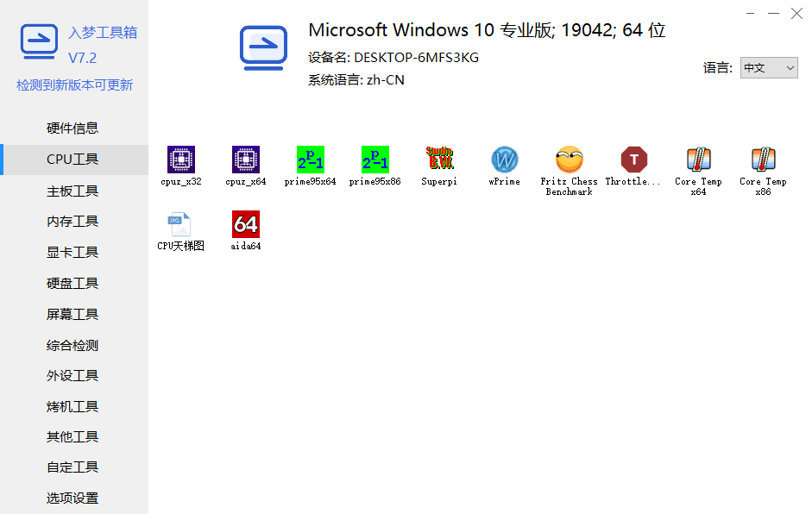812x514 pixels.
Task: Open the 语言 language dropdown
Action: pos(769,68)
